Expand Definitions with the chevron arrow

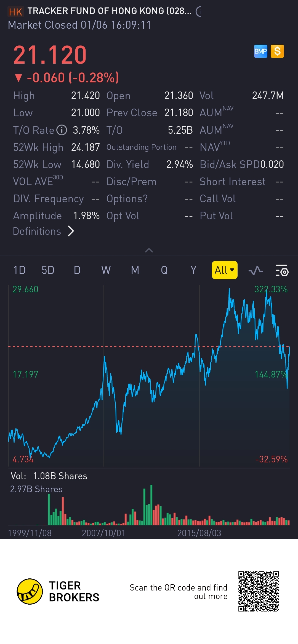point(71,231)
